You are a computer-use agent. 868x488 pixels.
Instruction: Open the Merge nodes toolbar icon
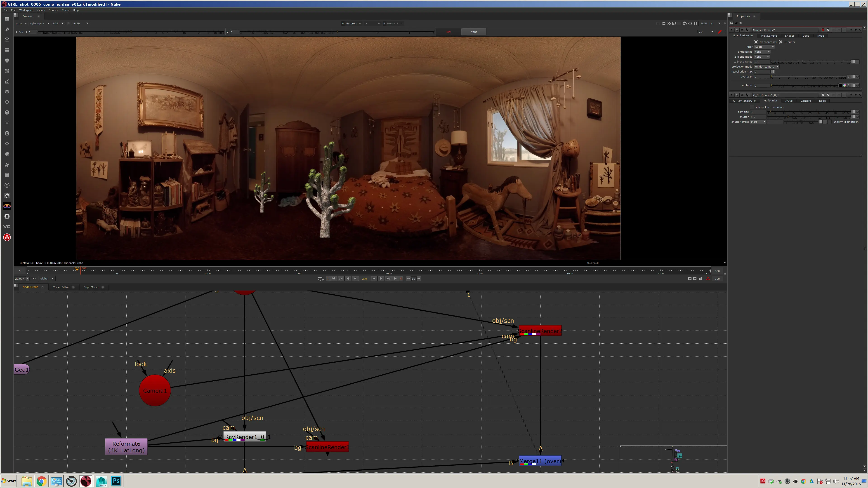coord(7,91)
